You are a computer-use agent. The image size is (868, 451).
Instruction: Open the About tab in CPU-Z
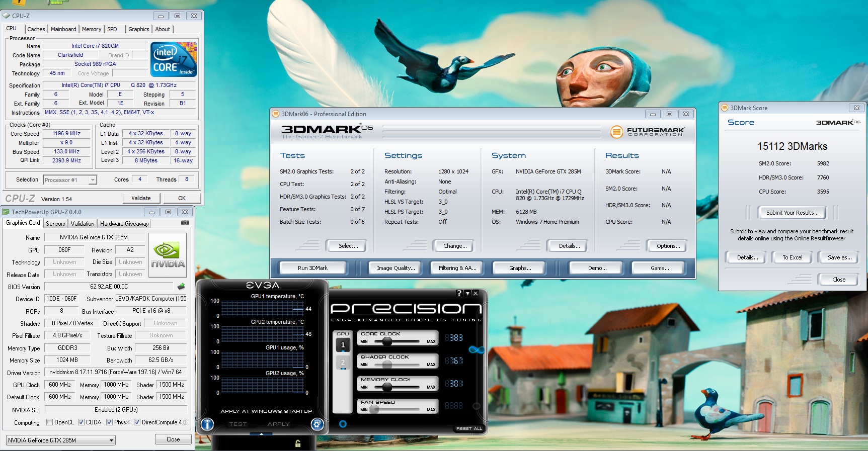163,29
